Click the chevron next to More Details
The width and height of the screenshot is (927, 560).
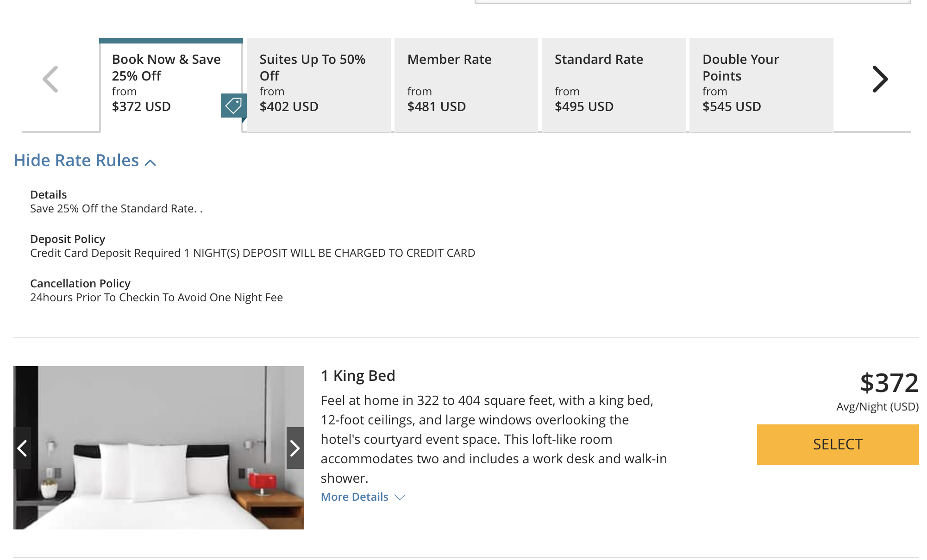click(x=400, y=497)
